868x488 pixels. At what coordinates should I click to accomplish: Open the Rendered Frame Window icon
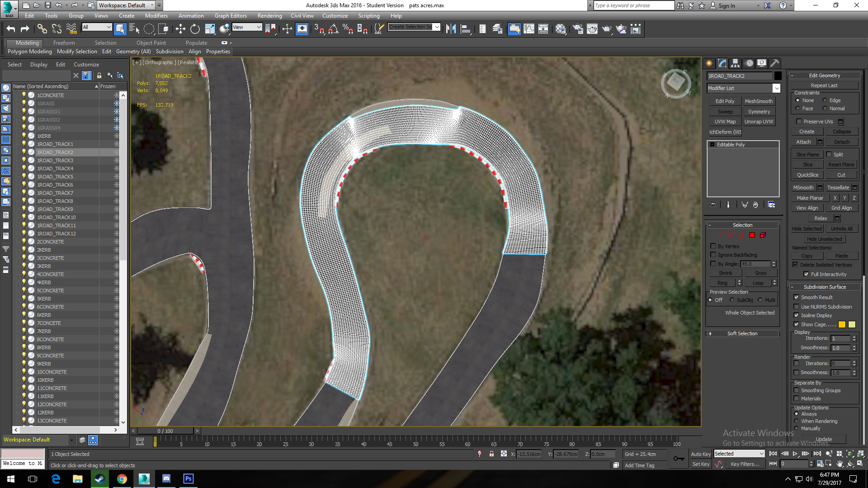point(592,29)
